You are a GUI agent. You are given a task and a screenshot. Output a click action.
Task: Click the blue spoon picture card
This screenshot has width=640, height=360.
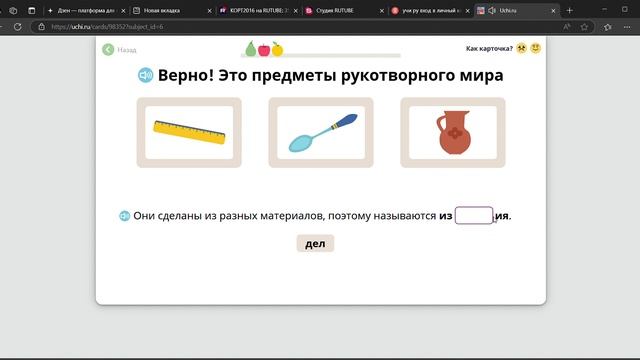(321, 132)
